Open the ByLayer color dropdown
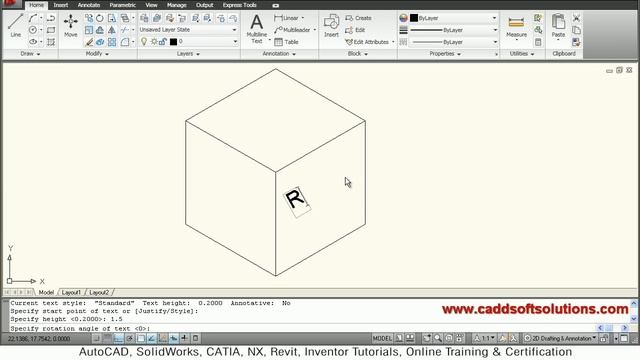 [453, 18]
